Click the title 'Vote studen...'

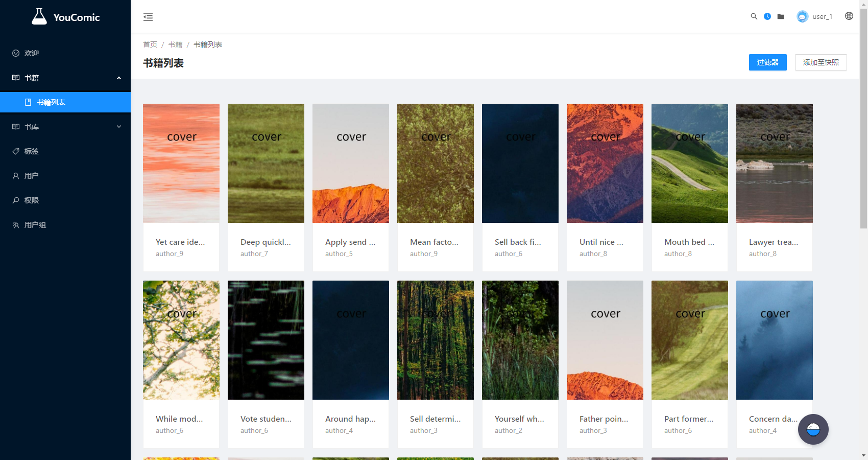pos(266,419)
